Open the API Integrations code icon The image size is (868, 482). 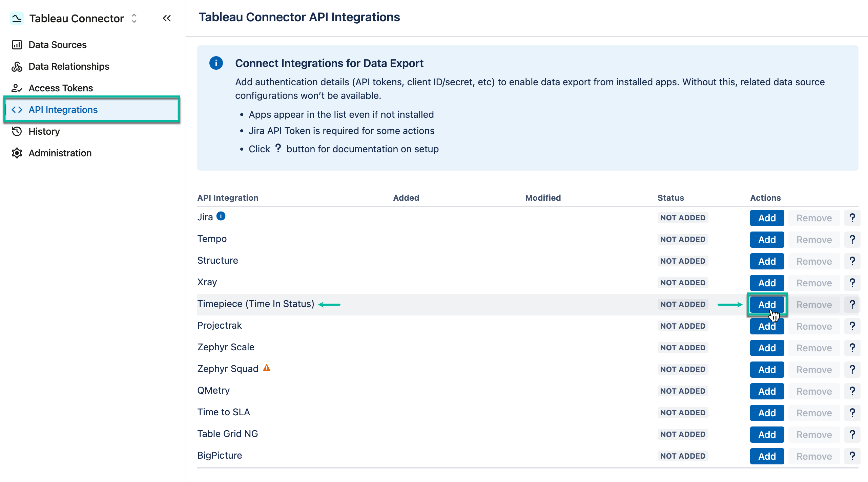(x=17, y=109)
